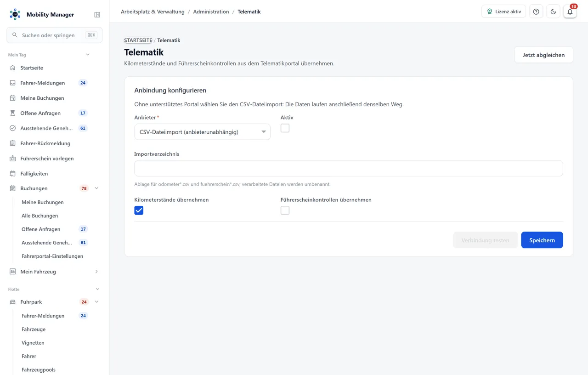Click the Mein Fahrzeug icon
This screenshot has height=375, width=588.
13,272
